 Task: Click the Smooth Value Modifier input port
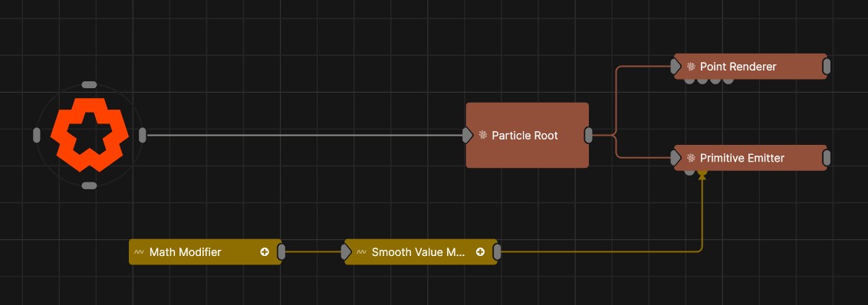346,252
